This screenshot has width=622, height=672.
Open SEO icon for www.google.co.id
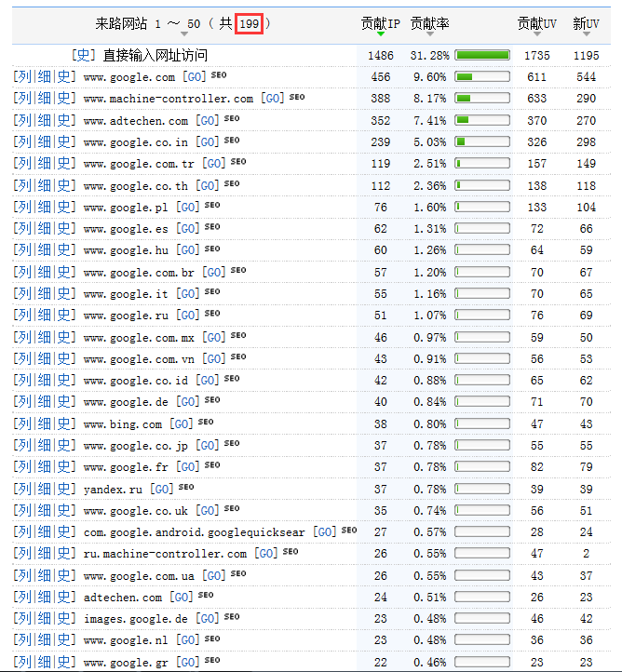click(232, 379)
